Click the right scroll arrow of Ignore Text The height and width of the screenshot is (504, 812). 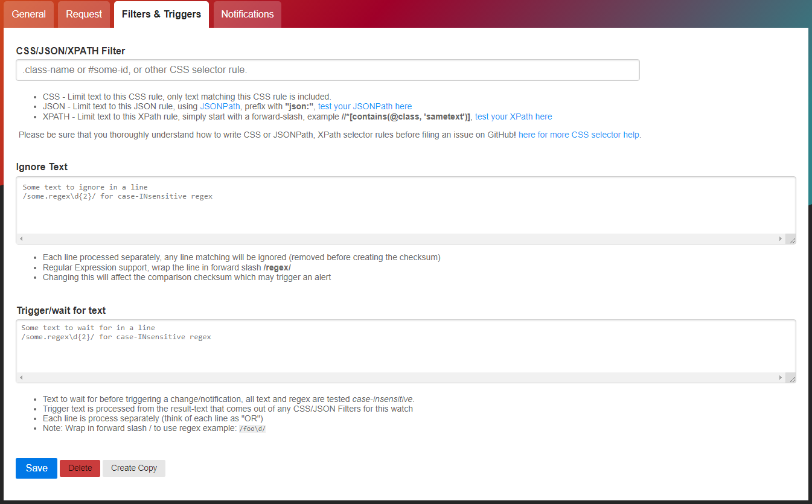coord(779,238)
